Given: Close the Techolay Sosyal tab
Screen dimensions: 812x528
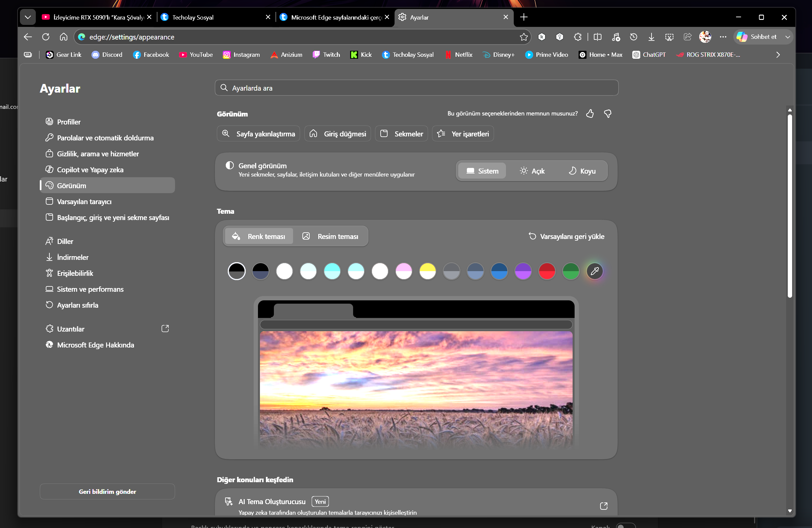Looking at the screenshot, I should 268,17.
